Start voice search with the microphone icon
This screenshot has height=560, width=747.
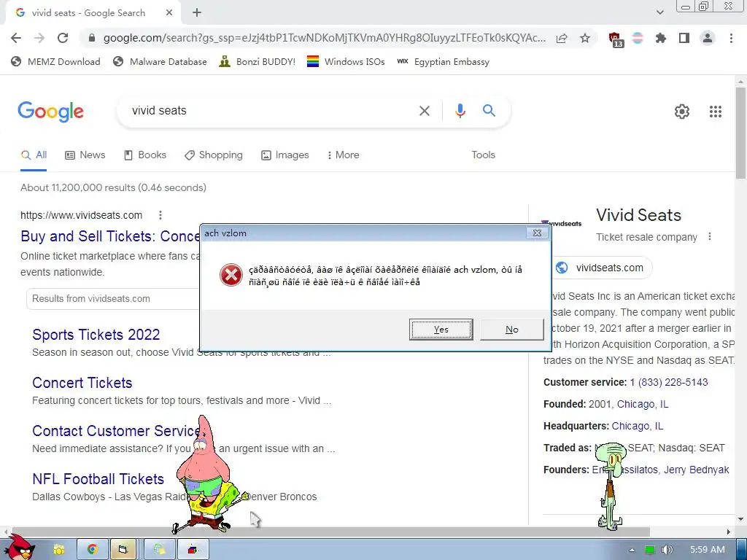tap(460, 111)
